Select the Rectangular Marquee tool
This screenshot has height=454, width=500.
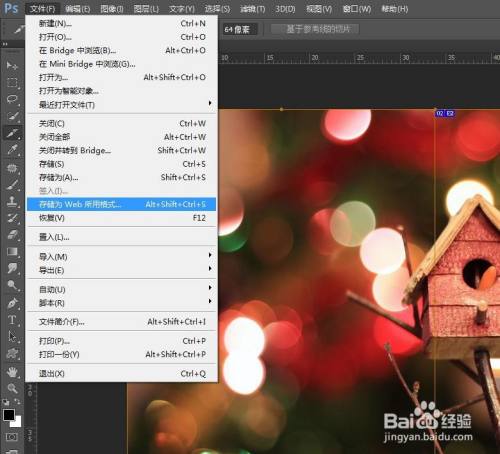pyautogui.click(x=12, y=82)
